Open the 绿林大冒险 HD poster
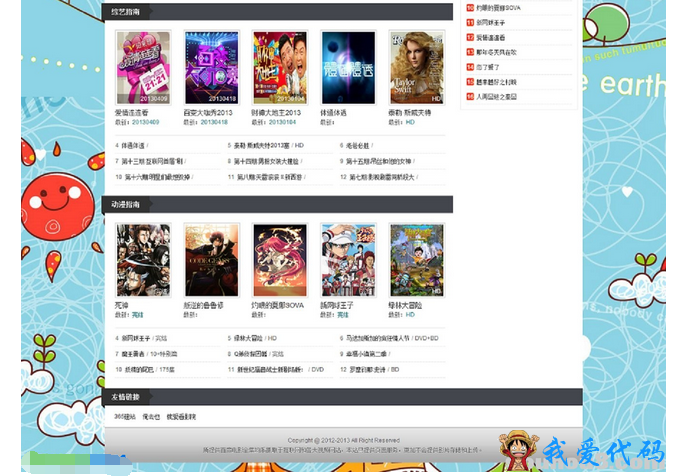This screenshot has height=476, width=682. pyautogui.click(x=417, y=260)
